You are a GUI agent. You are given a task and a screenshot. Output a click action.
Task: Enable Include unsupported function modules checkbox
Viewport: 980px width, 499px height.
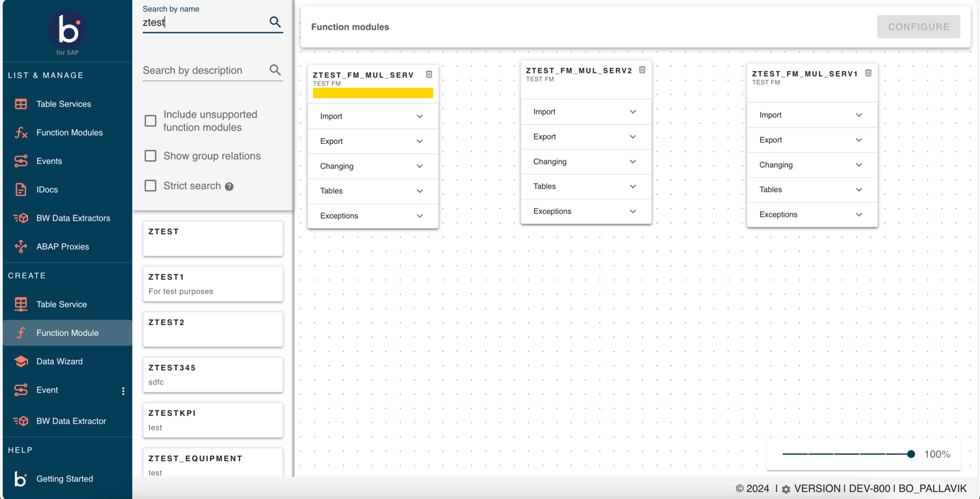[x=151, y=121]
